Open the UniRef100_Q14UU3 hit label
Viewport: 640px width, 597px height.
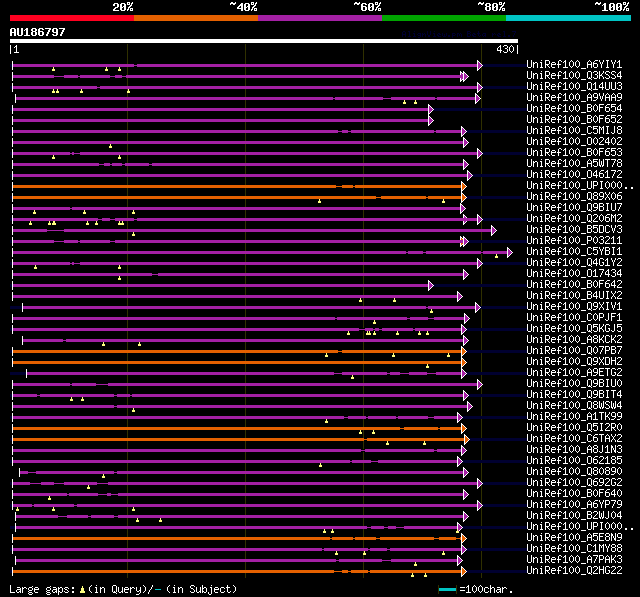(574, 87)
